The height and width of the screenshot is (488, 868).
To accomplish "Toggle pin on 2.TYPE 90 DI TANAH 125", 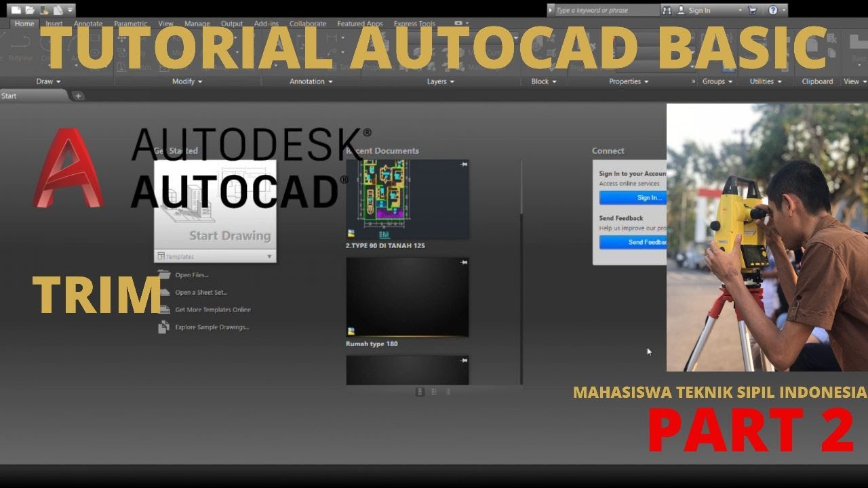I will pos(463,165).
